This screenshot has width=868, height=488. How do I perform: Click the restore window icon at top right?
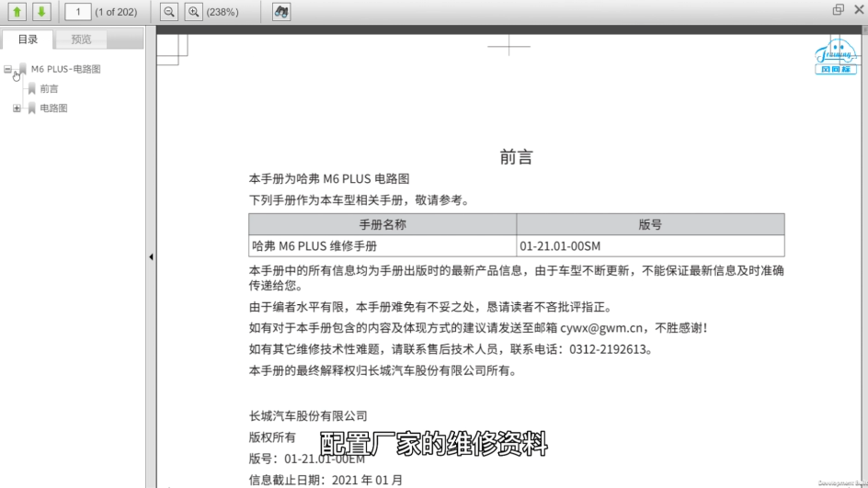click(838, 9)
